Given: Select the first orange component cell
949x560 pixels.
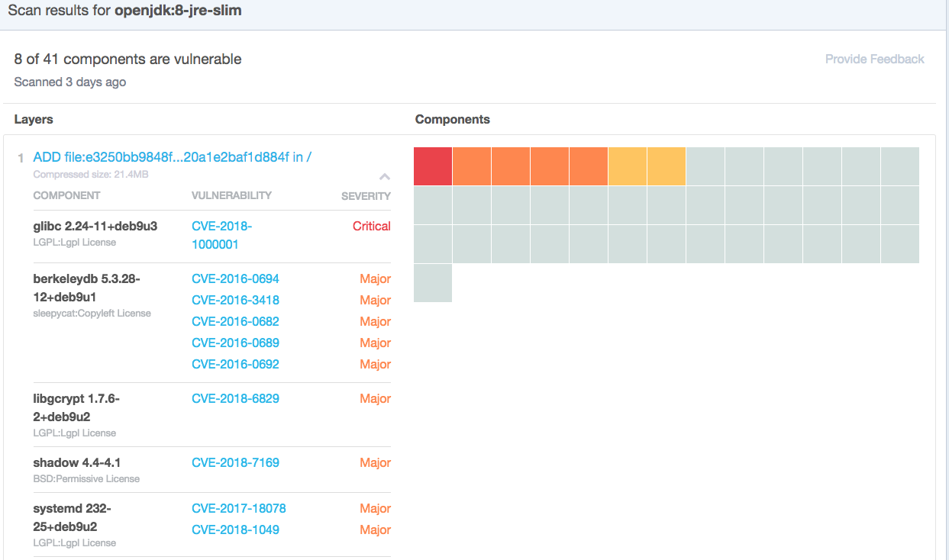Looking at the screenshot, I should coord(472,166).
